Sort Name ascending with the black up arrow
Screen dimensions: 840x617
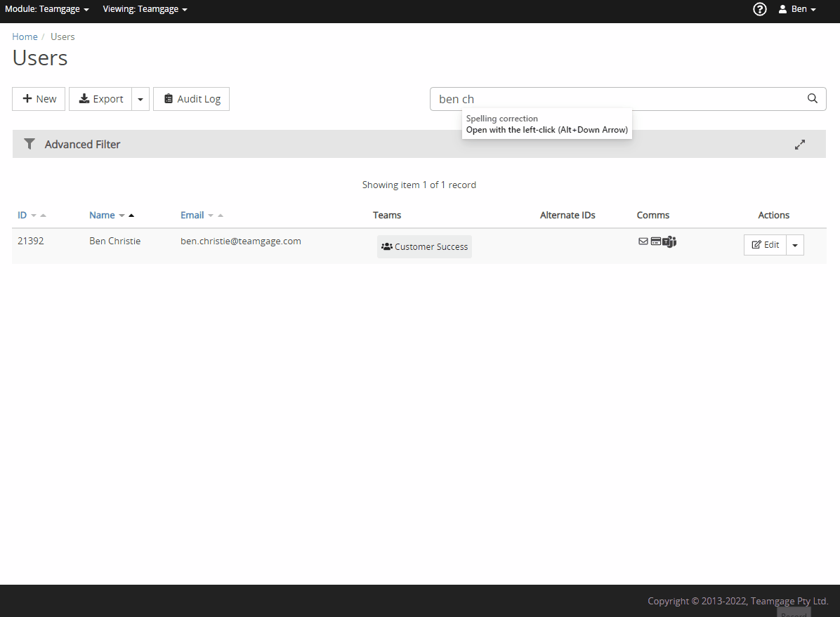pyautogui.click(x=131, y=215)
